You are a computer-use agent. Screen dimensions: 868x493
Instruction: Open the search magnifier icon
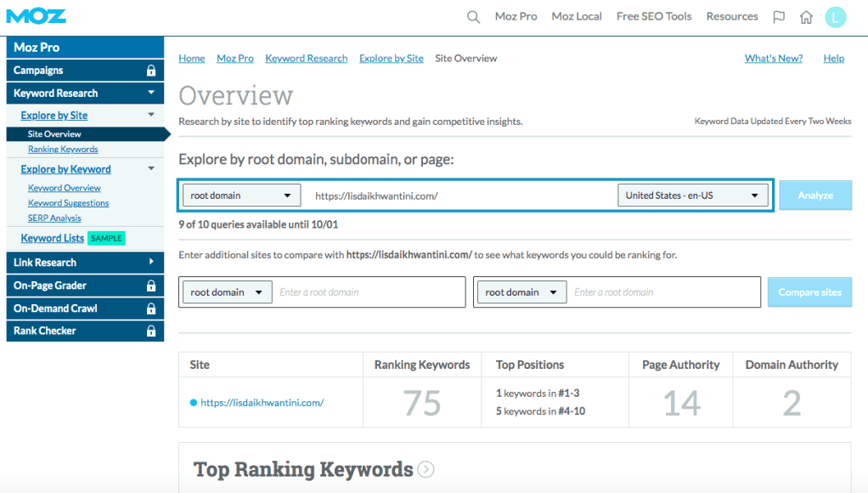(x=473, y=16)
